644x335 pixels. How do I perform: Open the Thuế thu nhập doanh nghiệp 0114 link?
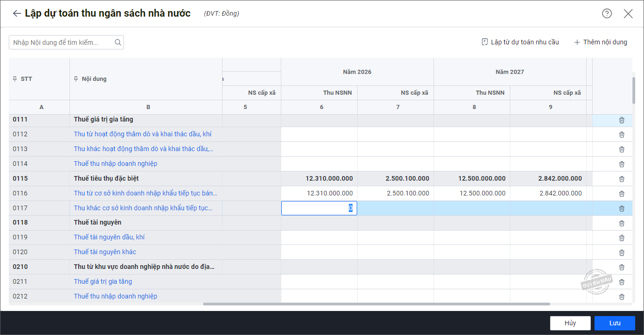pos(115,164)
